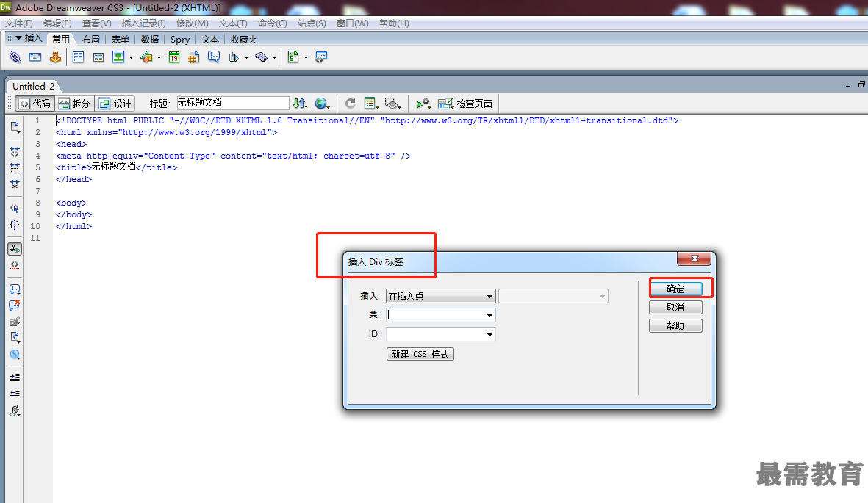Viewport: 868px width, 503px height.
Task: Apply Comment icon
Action: click(x=15, y=289)
